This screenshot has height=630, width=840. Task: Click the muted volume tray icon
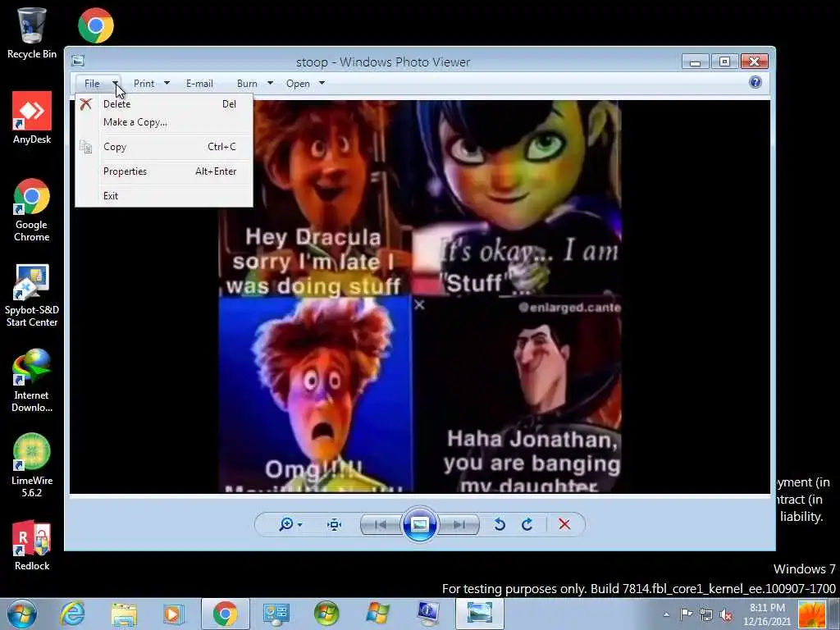727,614
